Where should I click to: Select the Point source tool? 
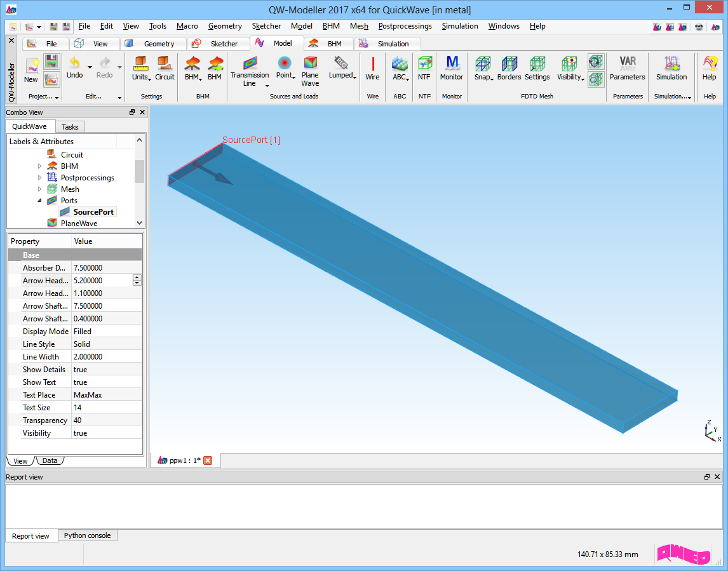click(x=285, y=68)
